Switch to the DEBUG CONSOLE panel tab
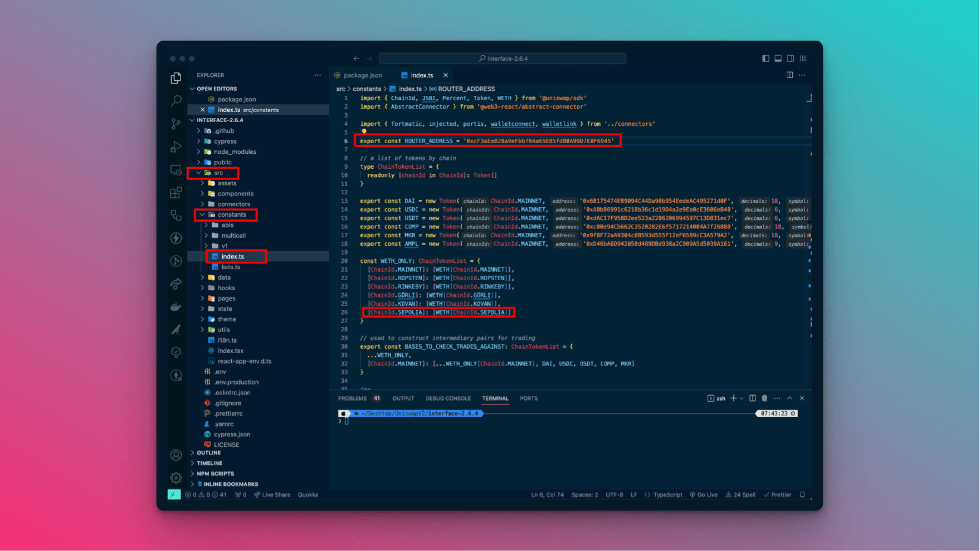This screenshot has height=551, width=980. (448, 398)
